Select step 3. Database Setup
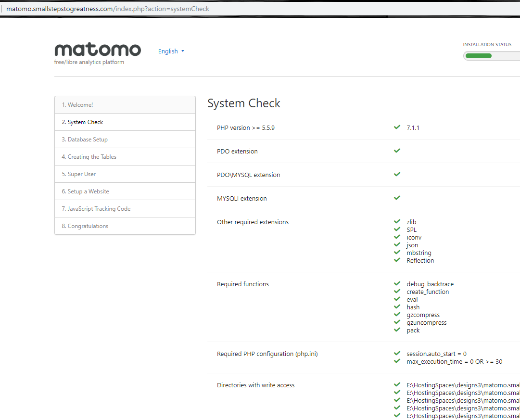 coord(125,140)
